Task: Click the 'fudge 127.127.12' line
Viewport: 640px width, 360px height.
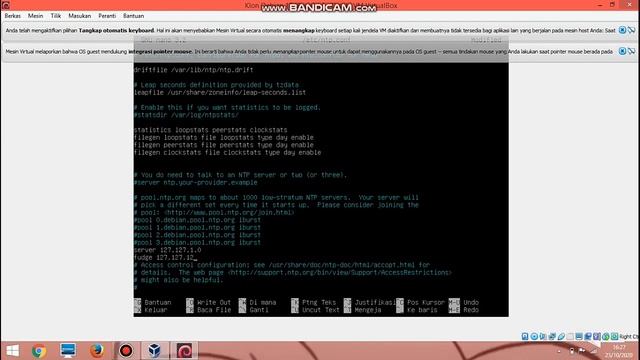Action: [x=165, y=258]
